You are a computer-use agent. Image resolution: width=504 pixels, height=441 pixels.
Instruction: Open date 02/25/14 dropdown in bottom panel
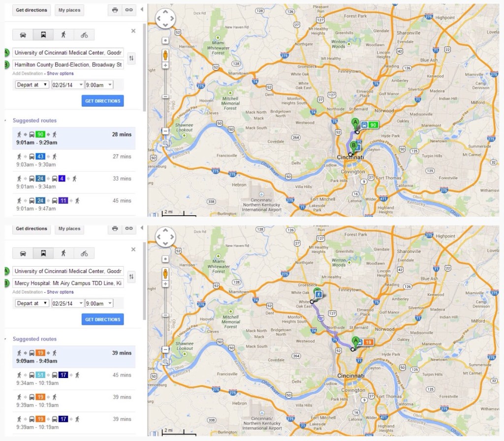[x=67, y=303]
